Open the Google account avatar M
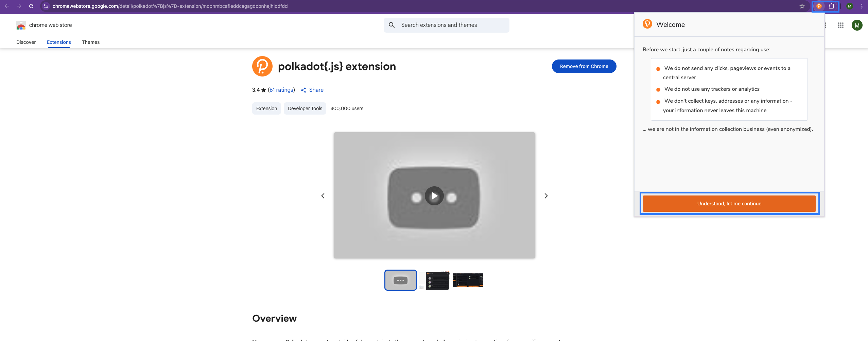Viewport: 868px width, 341px height. [857, 25]
